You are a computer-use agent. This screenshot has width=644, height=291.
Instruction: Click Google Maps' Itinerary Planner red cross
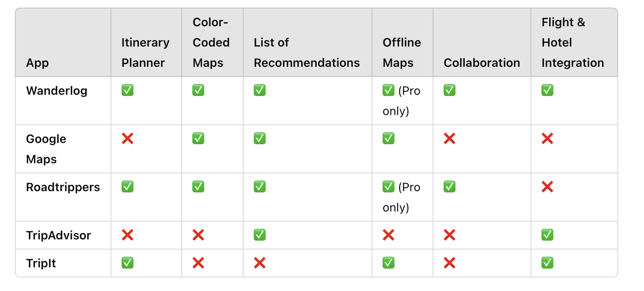(128, 138)
